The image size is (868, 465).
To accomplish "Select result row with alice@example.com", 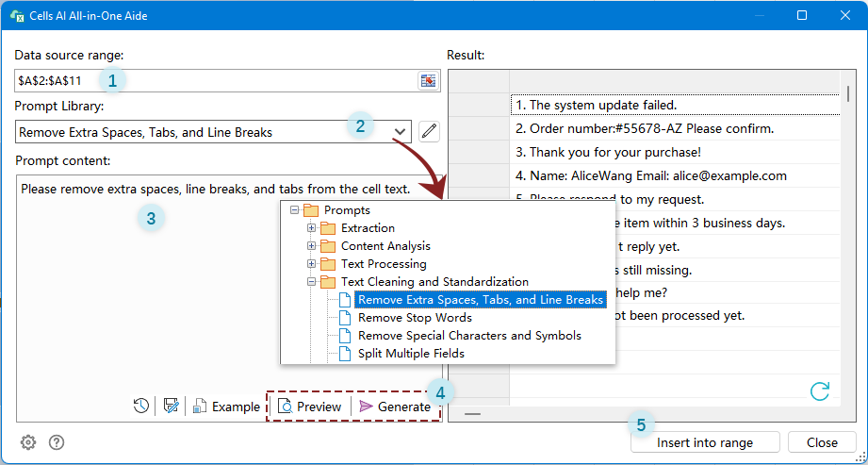I will click(x=675, y=175).
